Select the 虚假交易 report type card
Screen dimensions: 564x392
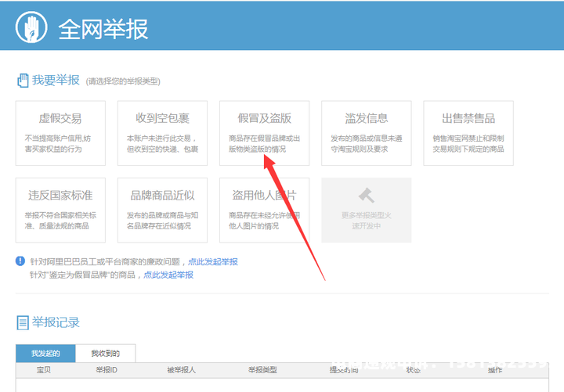60,132
